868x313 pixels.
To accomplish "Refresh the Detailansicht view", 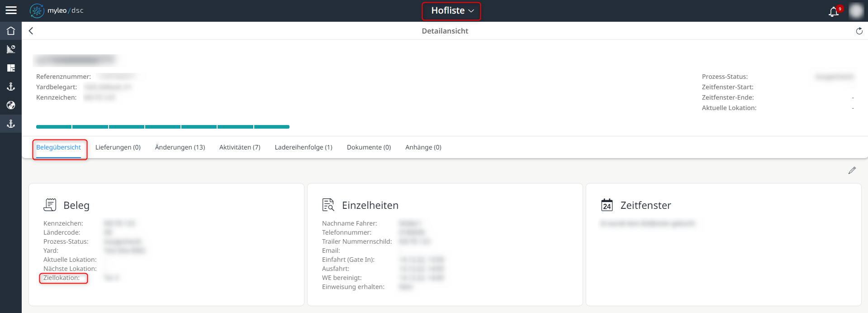I will (x=859, y=31).
